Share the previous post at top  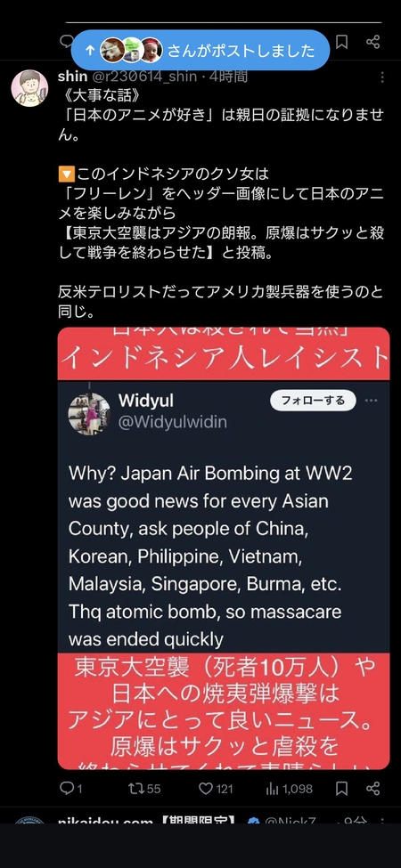373,42
